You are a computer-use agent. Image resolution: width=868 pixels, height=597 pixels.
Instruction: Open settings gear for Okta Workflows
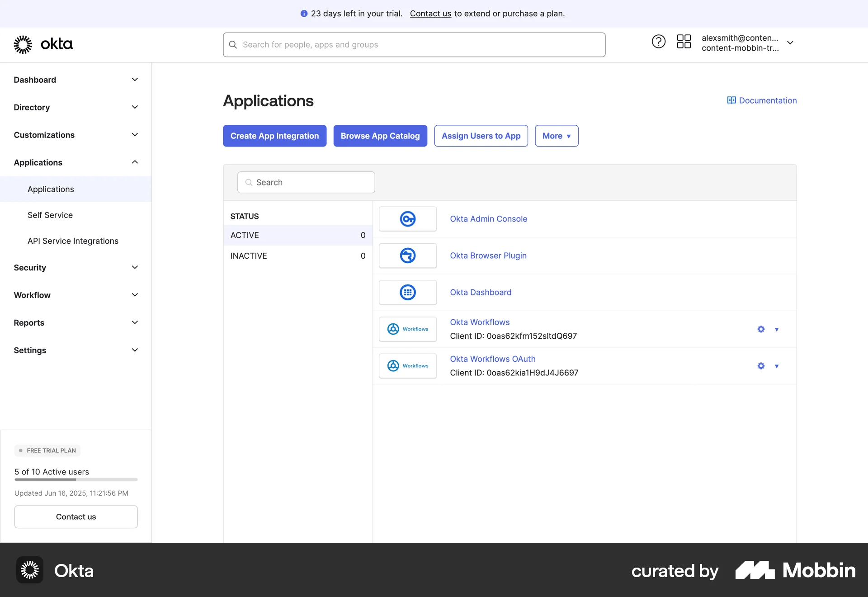(x=760, y=329)
